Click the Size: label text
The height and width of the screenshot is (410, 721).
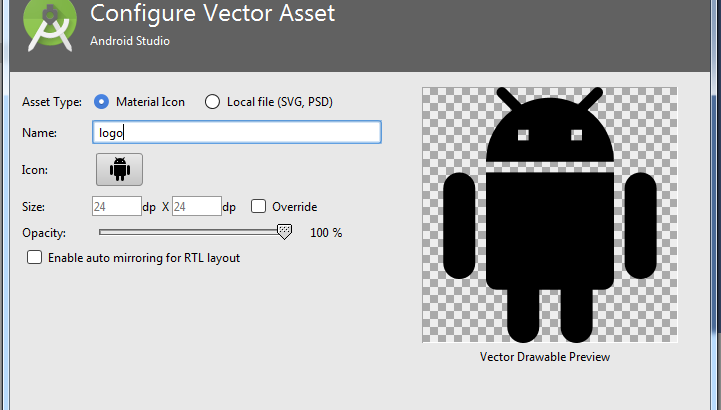[x=34, y=207]
